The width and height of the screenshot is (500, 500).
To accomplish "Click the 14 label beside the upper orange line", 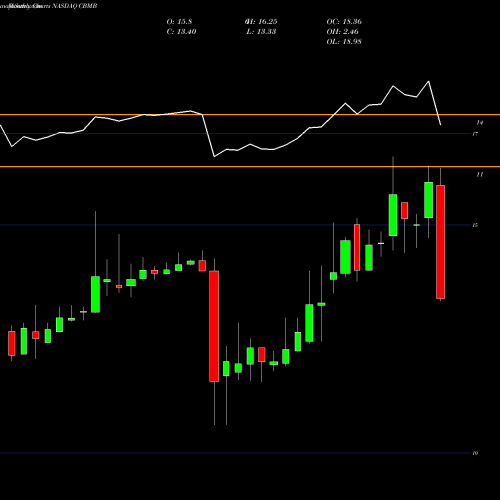I will coord(479,123).
